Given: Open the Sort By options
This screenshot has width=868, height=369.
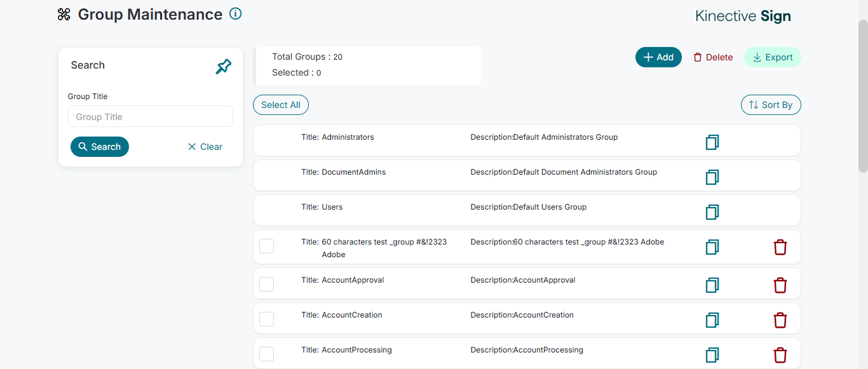Looking at the screenshot, I should pos(771,105).
